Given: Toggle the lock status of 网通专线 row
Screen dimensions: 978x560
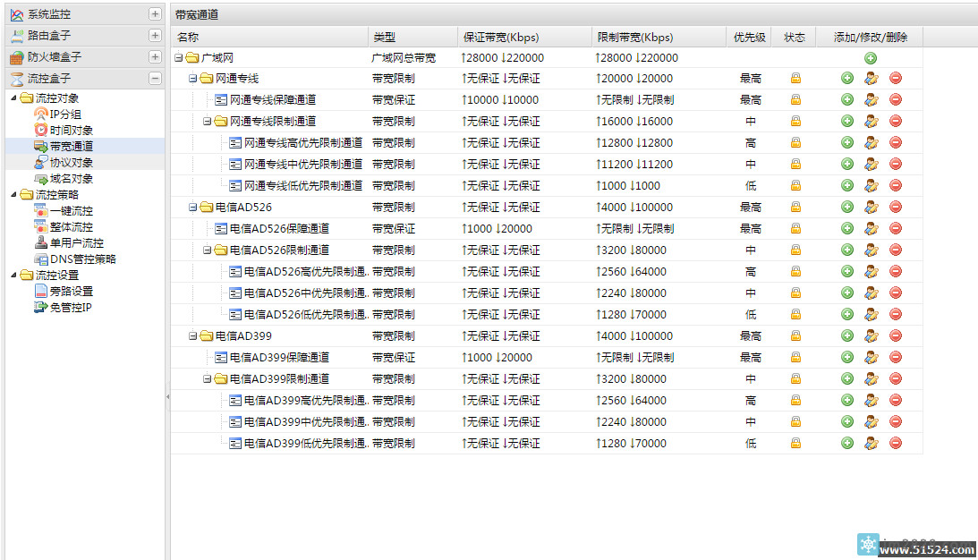Looking at the screenshot, I should point(795,79).
